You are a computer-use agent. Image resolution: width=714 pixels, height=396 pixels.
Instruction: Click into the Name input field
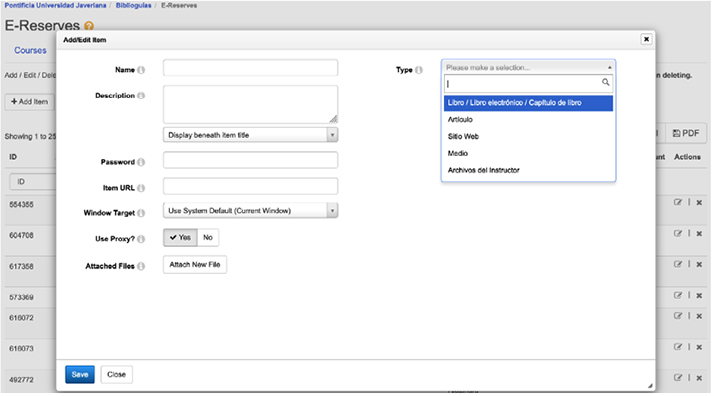[x=250, y=68]
